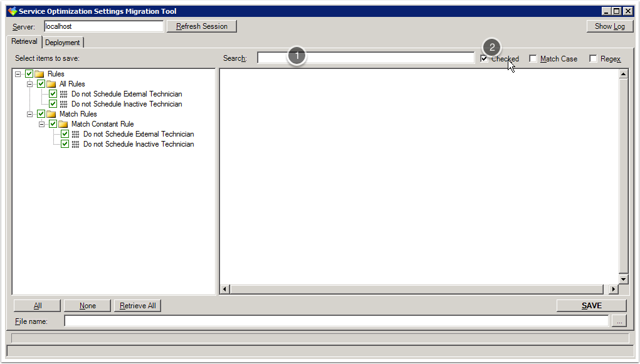This screenshot has height=364, width=640.
Task: Enable the Match Case checkbox
Action: click(x=533, y=59)
